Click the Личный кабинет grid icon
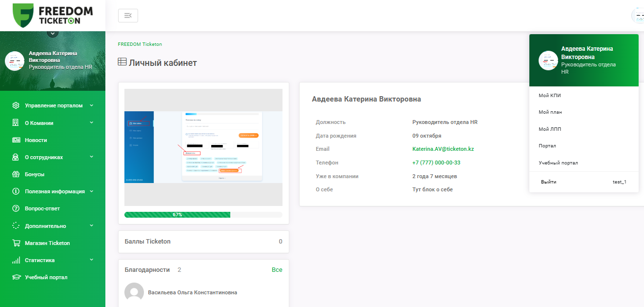The width and height of the screenshot is (644, 307). tap(121, 62)
